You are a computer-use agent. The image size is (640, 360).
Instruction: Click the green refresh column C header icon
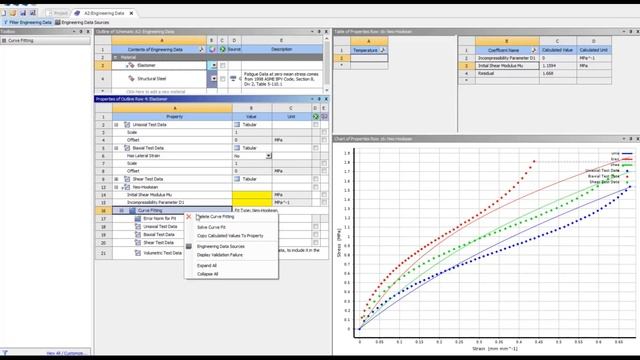[222, 49]
